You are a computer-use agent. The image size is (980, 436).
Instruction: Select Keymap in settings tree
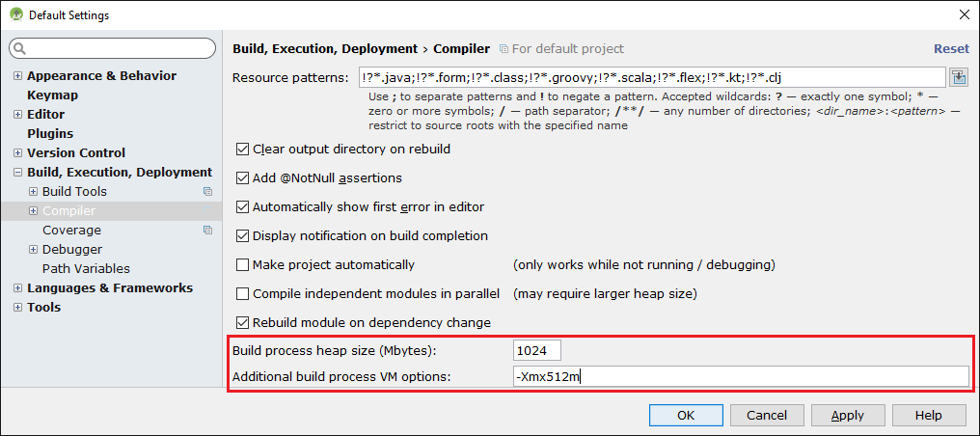pyautogui.click(x=53, y=95)
